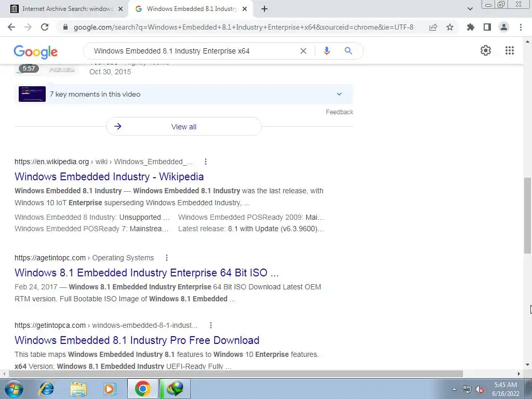Open Internet Download Manager taskbar icon
This screenshot has width=532, height=399.
pyautogui.click(x=175, y=389)
